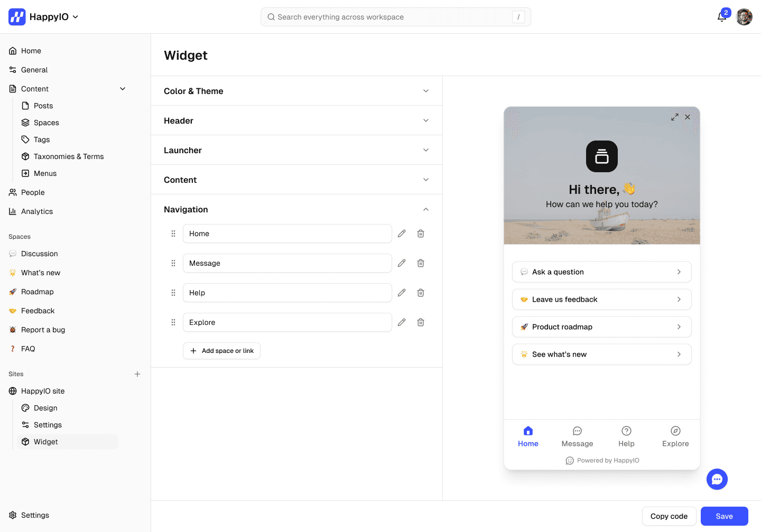Add a new site with plus icon

click(x=137, y=374)
